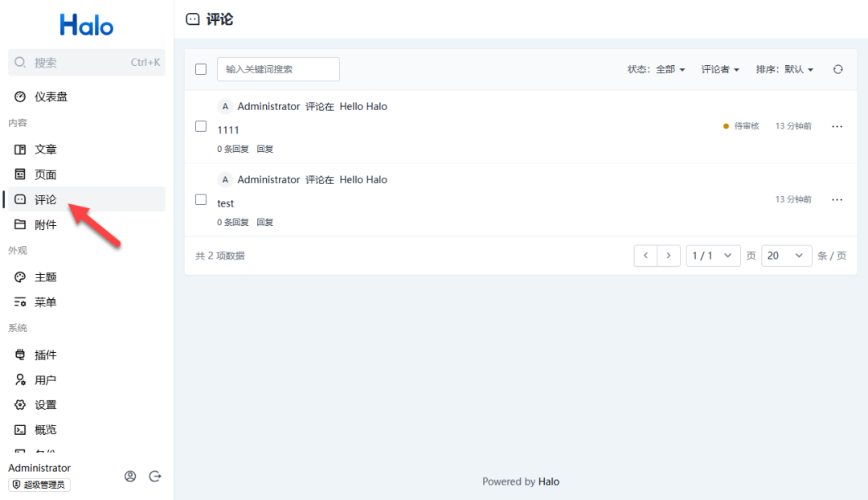Screen dimensions: 868x500
Task: Click the 用户 users icon
Action: coord(20,379)
